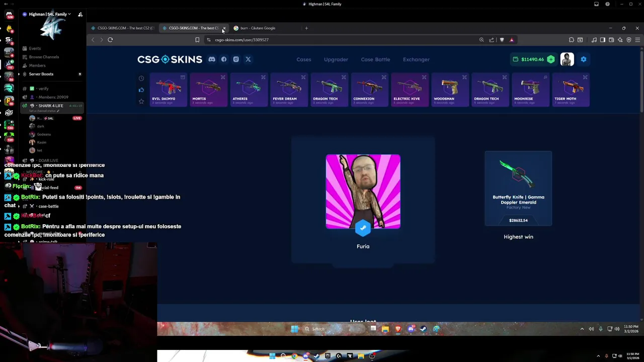644x362 pixels.
Task: Close the active CSGO-SKINS.COM tab
Action: click(224, 28)
